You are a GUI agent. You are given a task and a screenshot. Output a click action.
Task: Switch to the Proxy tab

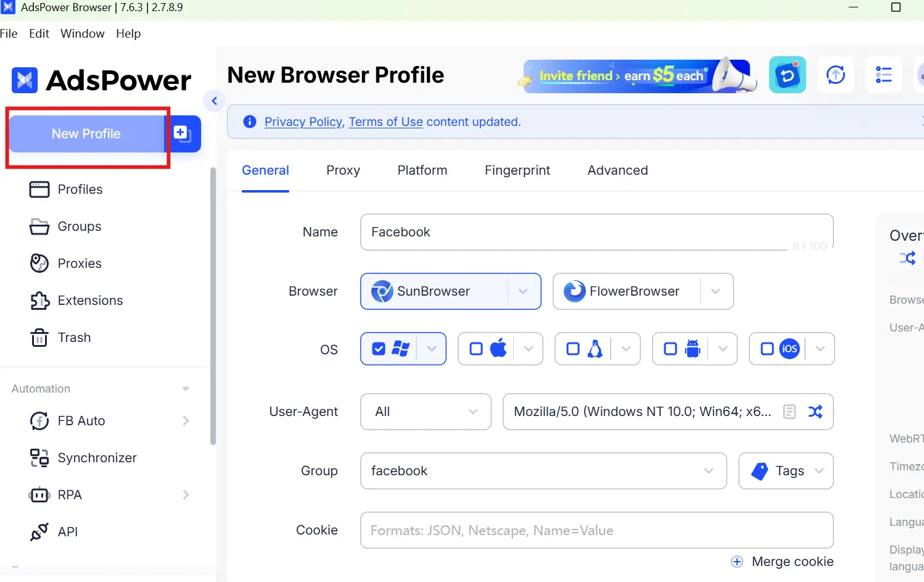pos(343,170)
